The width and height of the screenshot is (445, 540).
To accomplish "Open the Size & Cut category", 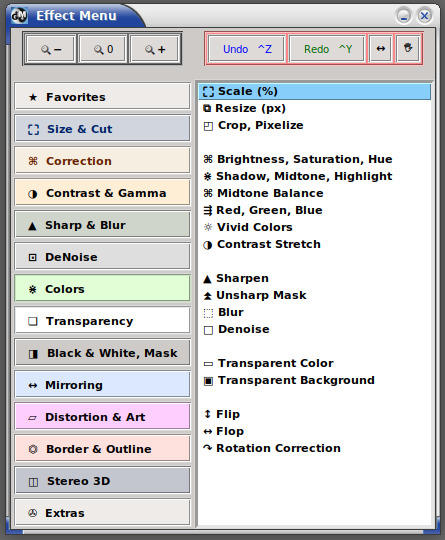I will tap(102, 129).
